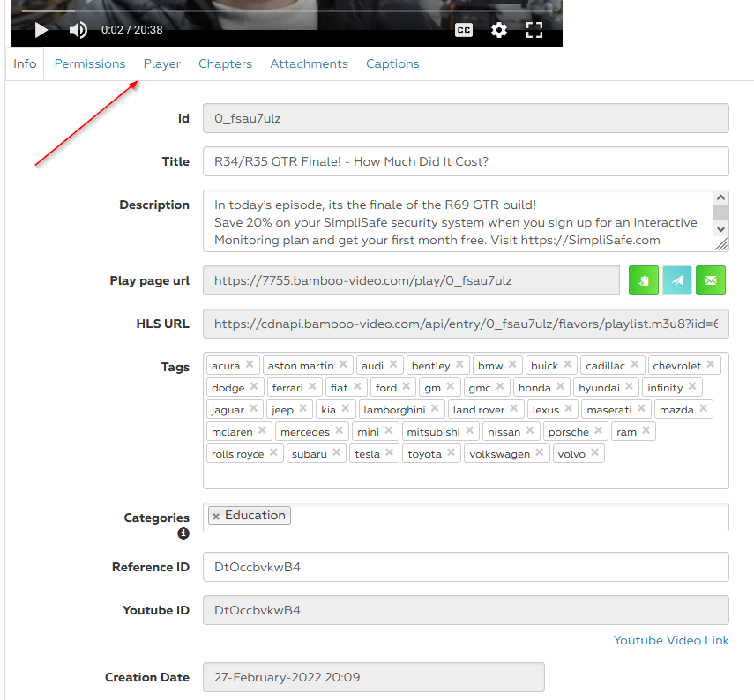Screen dimensions: 754x700
Task: Email play page link with envelope button
Action: (x=711, y=280)
